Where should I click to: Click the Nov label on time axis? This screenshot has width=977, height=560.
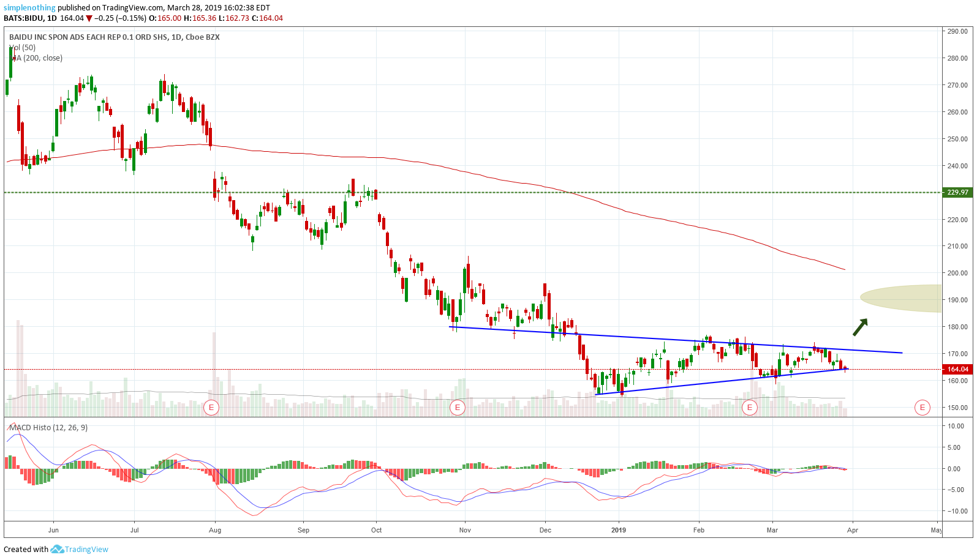[465, 530]
